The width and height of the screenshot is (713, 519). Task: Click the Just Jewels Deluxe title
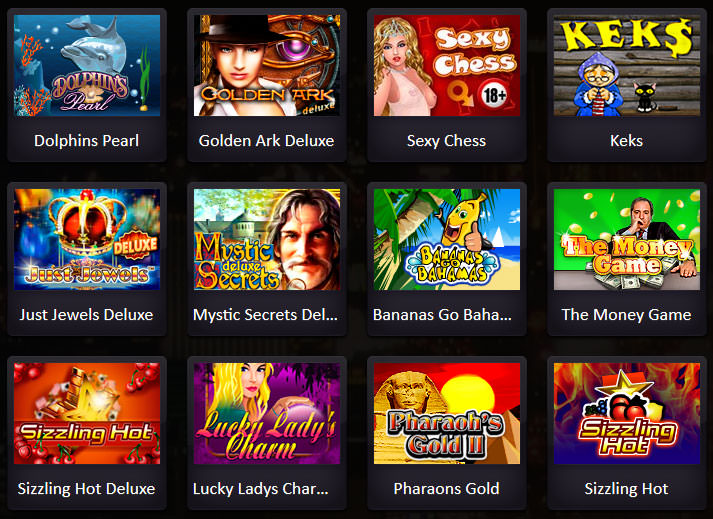tap(86, 315)
